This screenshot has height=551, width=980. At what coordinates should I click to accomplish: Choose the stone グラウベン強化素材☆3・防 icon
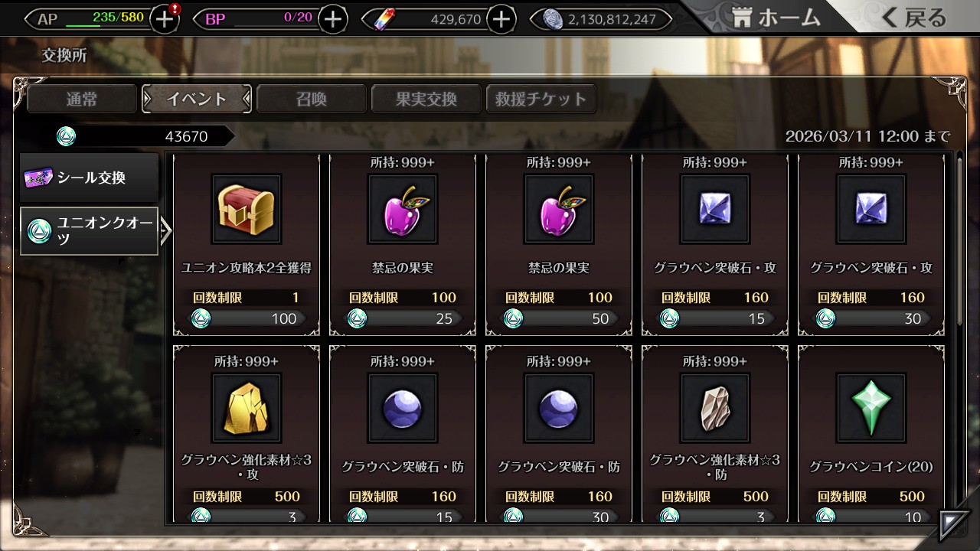[x=715, y=408]
